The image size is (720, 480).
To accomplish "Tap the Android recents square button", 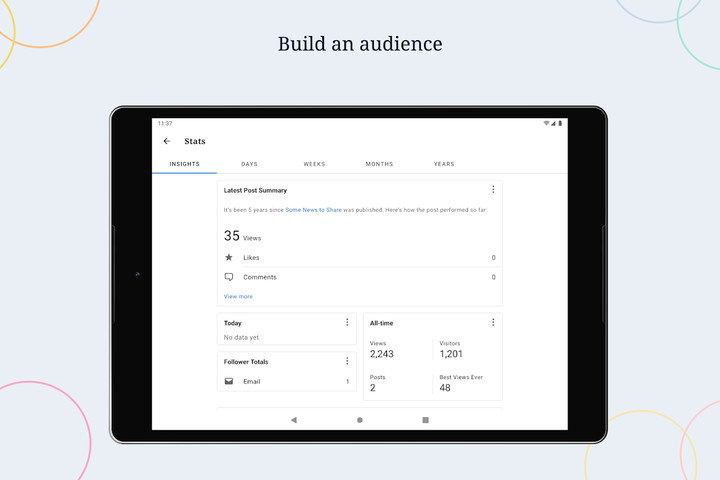I will pyautogui.click(x=425, y=420).
